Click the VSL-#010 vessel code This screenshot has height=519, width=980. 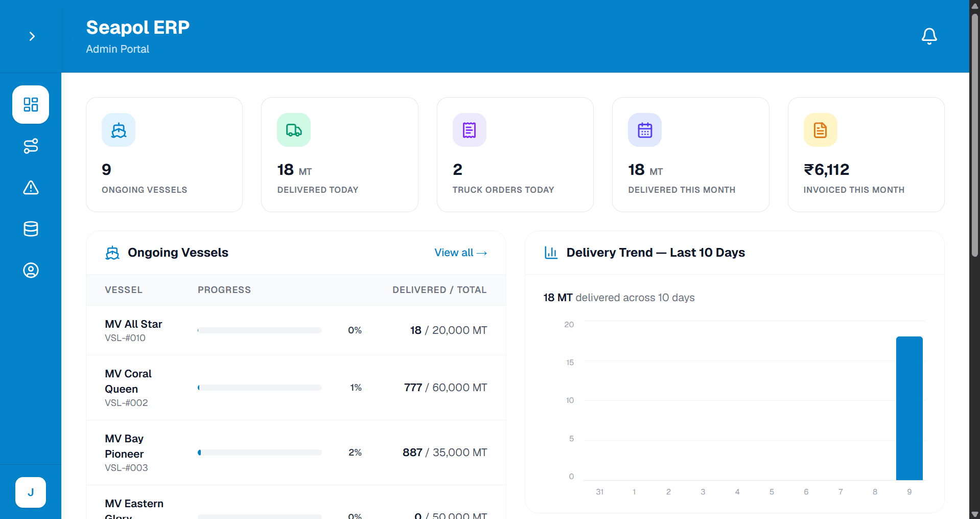pos(125,338)
